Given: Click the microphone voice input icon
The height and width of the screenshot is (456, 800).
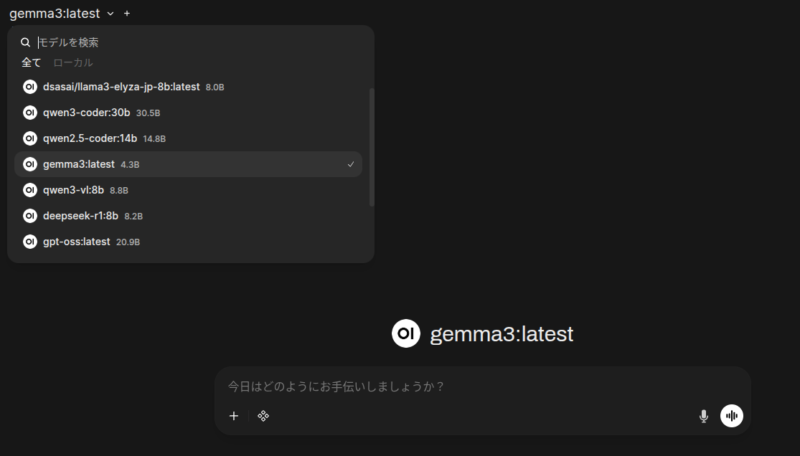Looking at the screenshot, I should pyautogui.click(x=703, y=416).
